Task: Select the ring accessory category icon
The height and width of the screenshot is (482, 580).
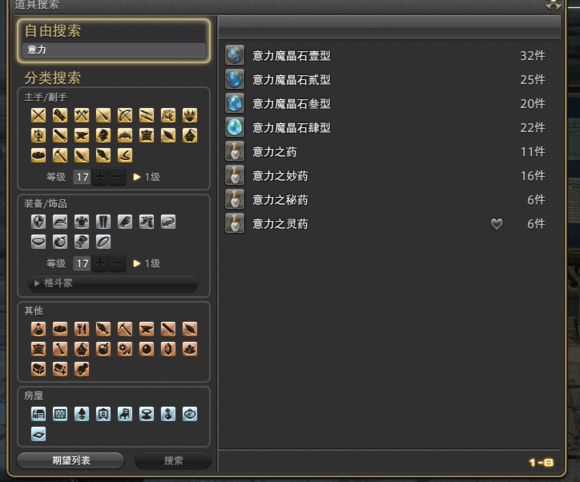Action: 103,242
